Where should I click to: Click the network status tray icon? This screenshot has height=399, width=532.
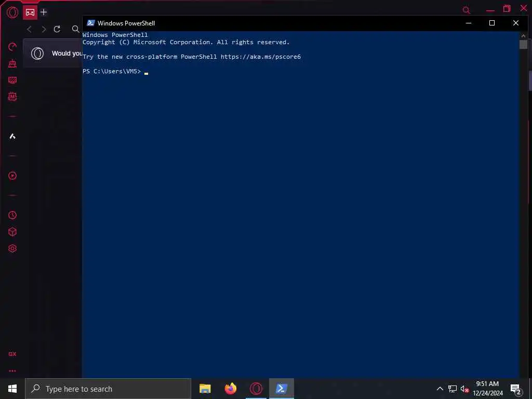point(453,389)
